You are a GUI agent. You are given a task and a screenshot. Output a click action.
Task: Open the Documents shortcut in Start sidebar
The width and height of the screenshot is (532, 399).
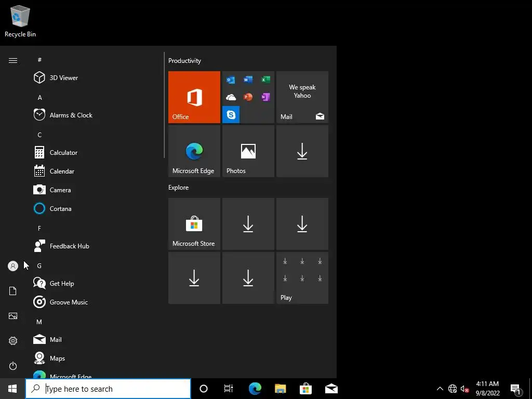tap(13, 291)
